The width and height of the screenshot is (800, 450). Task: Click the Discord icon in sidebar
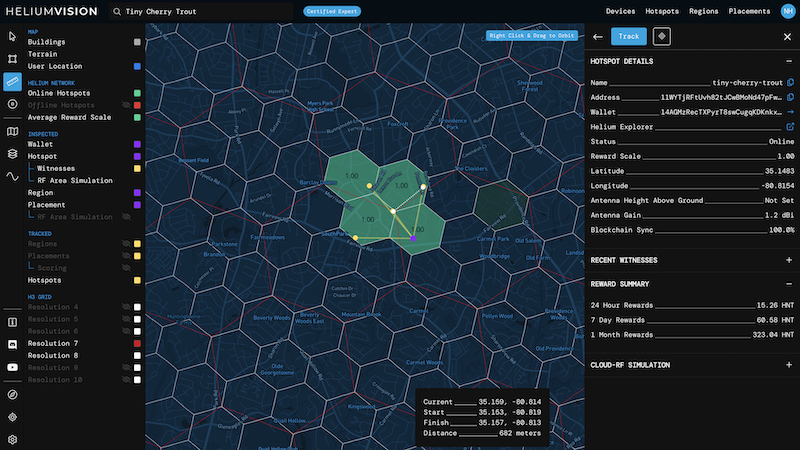tap(12, 344)
